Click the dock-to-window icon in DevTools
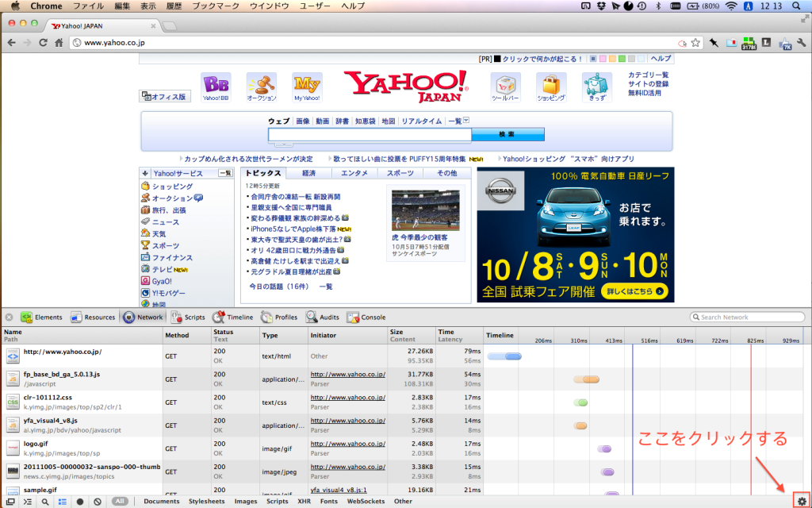 pyautogui.click(x=10, y=502)
